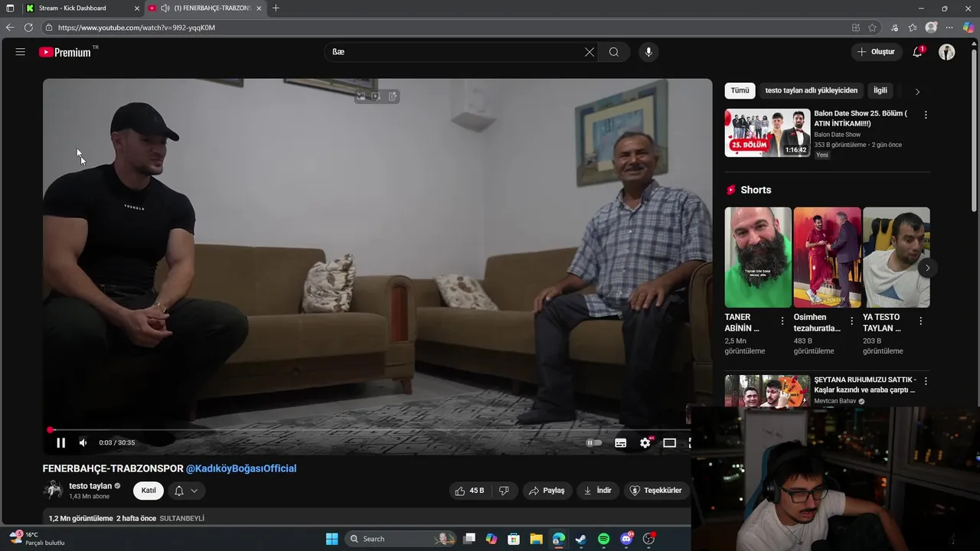The height and width of the screenshot is (551, 980).
Task: Select testo taylan adlı yükleyiciden chip
Action: point(812,90)
